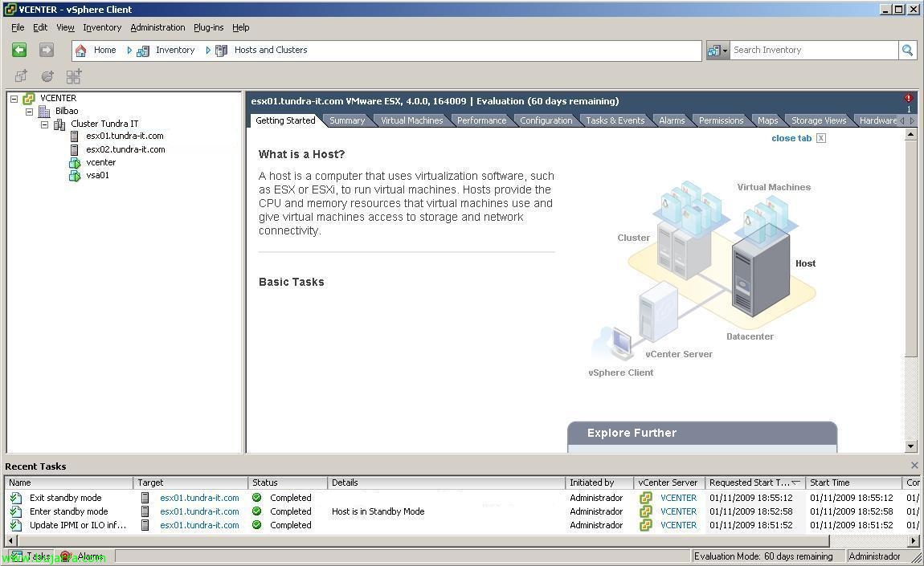Open the File menu

18,27
